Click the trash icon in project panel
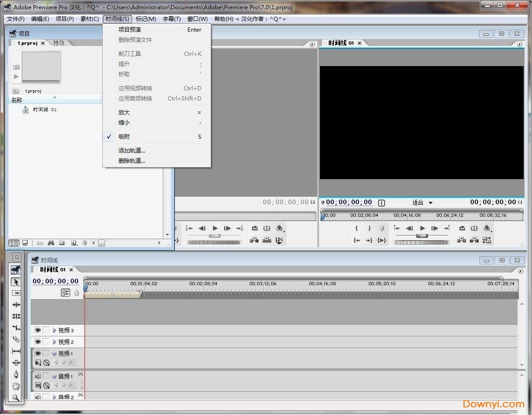 coord(85,243)
